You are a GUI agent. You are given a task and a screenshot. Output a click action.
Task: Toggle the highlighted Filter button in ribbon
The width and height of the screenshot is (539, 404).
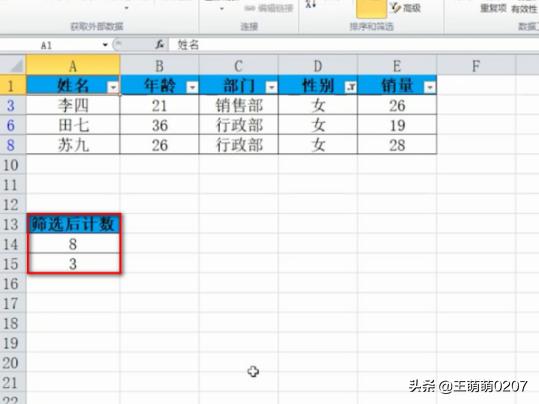[371, 9]
